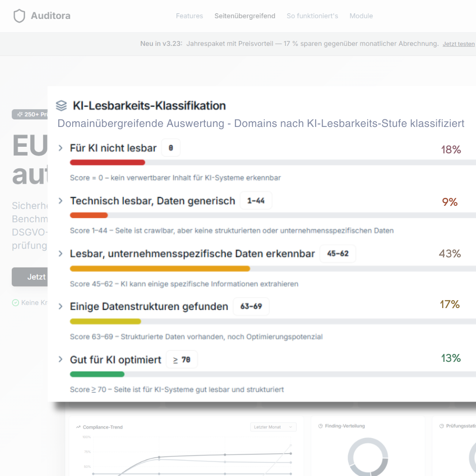Click the trend icon next to Compliance-Trend
This screenshot has width=476, height=476.
78,427
